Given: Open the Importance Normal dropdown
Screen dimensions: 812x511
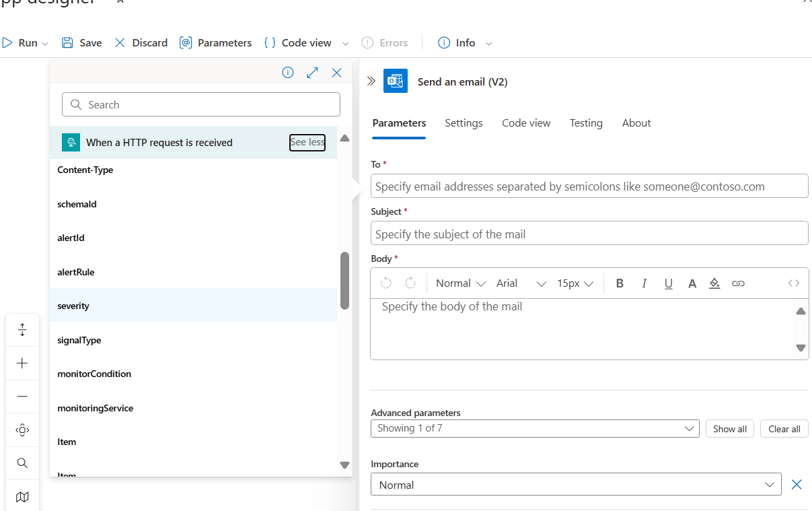Looking at the screenshot, I should (576, 485).
